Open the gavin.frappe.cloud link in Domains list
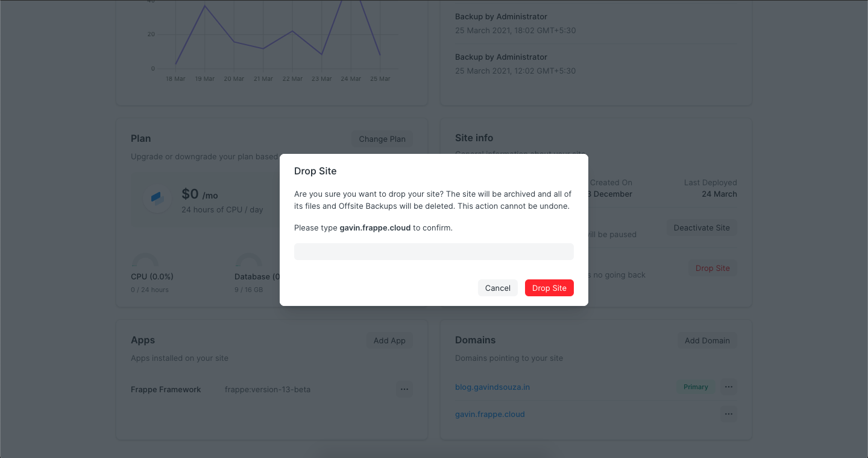Image resolution: width=868 pixels, height=458 pixels. click(x=489, y=414)
